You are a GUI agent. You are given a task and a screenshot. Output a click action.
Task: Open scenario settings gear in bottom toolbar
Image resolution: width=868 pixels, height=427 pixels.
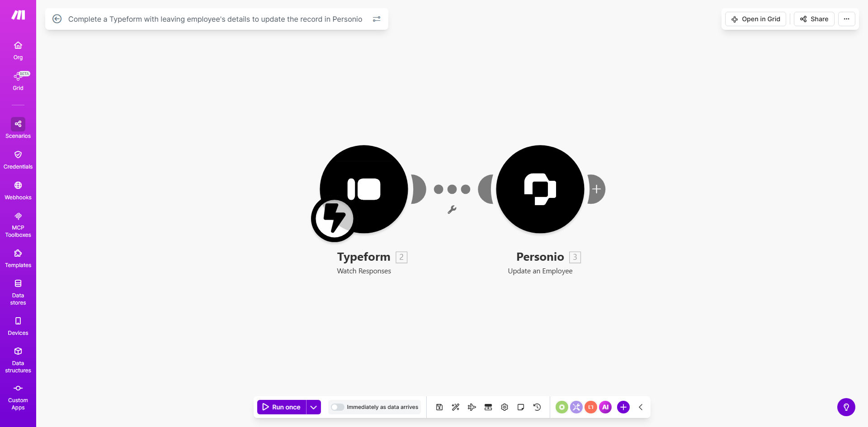[x=504, y=407]
